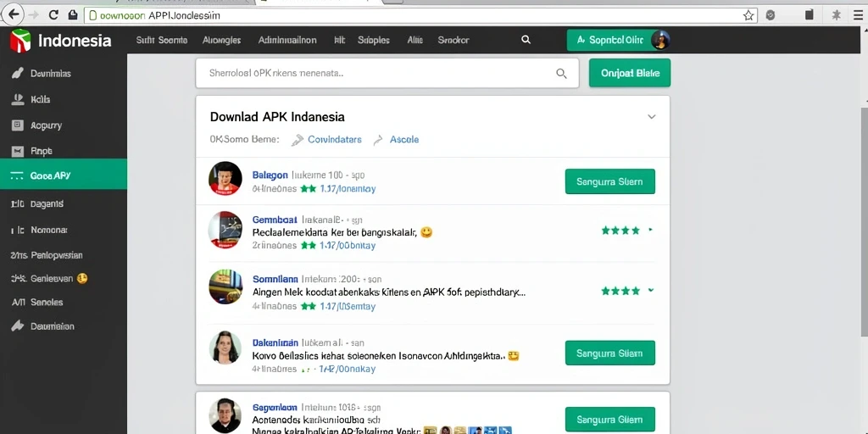868x434 pixels.
Task: Open search via header magnifier icon
Action: (526, 40)
